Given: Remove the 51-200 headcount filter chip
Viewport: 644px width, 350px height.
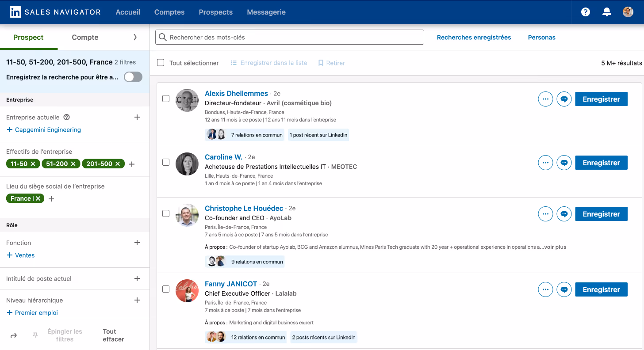Looking at the screenshot, I should pos(73,164).
